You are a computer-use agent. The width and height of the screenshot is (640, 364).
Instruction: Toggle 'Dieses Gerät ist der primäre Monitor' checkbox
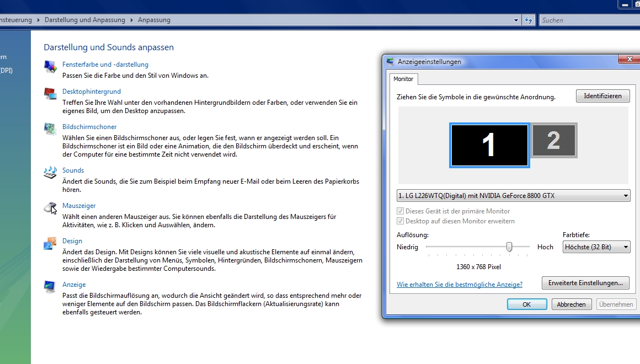401,211
